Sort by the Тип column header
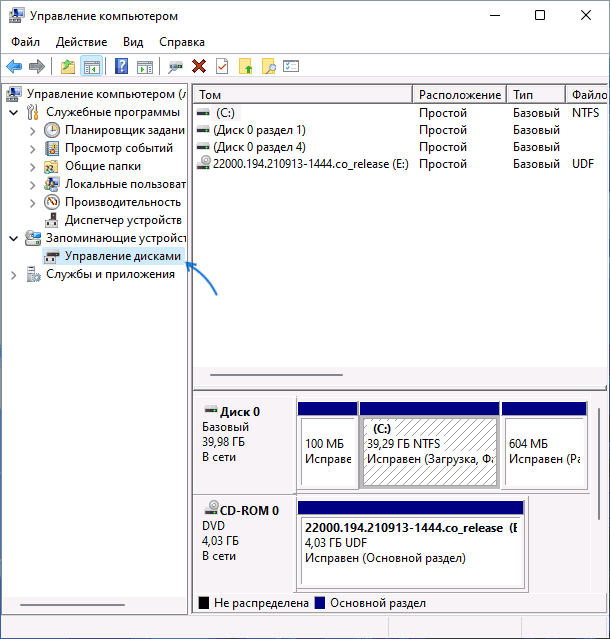 [x=536, y=95]
